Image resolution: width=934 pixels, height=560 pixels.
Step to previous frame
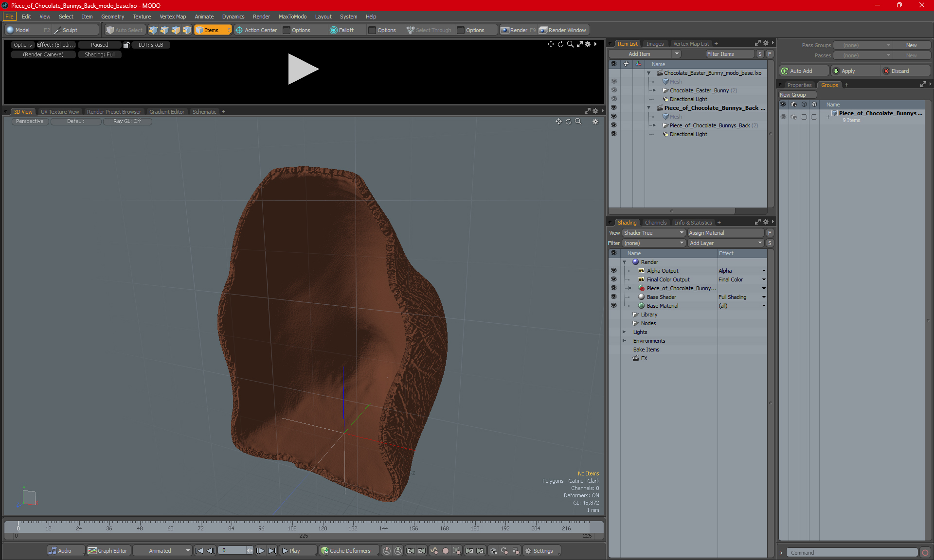(x=211, y=551)
